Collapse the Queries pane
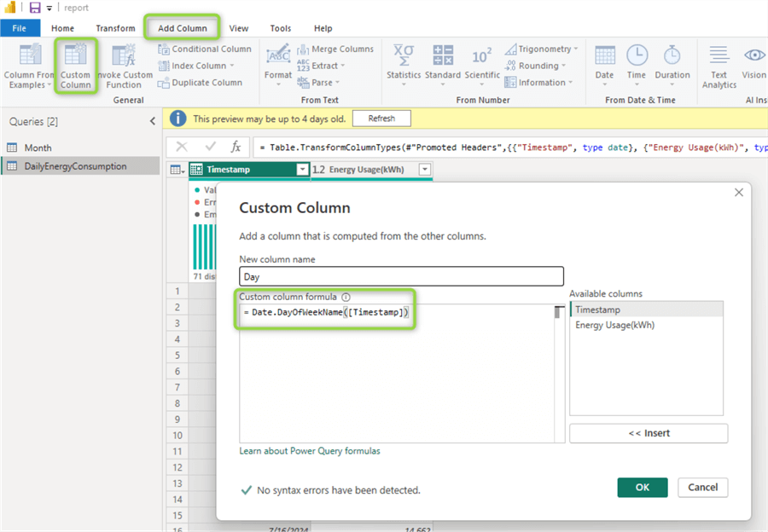768x532 pixels. click(x=153, y=122)
